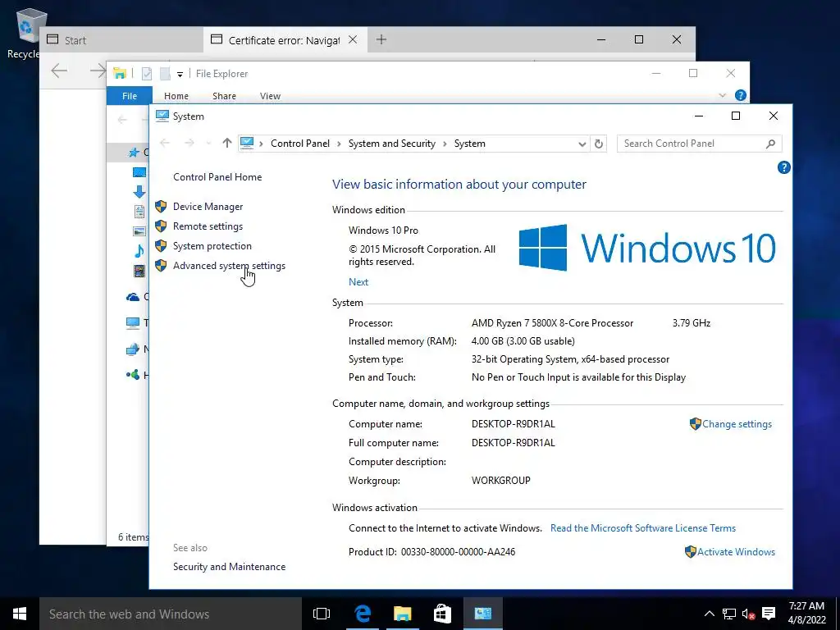Select Homegroup icon in File Explorer sidebar
840x630 pixels.
point(133,375)
